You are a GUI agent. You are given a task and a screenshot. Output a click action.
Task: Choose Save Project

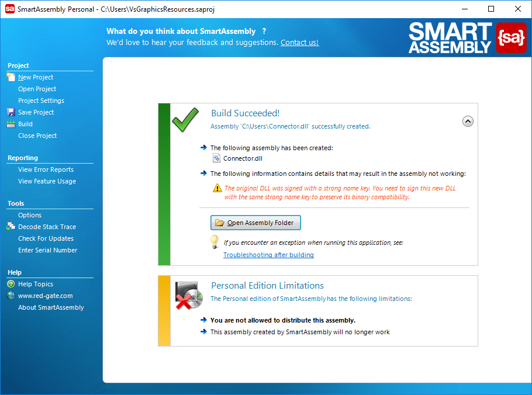[x=36, y=112]
